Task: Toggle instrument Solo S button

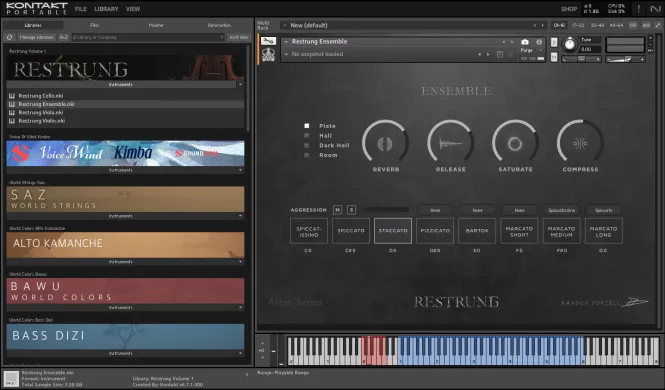Action: point(554,42)
